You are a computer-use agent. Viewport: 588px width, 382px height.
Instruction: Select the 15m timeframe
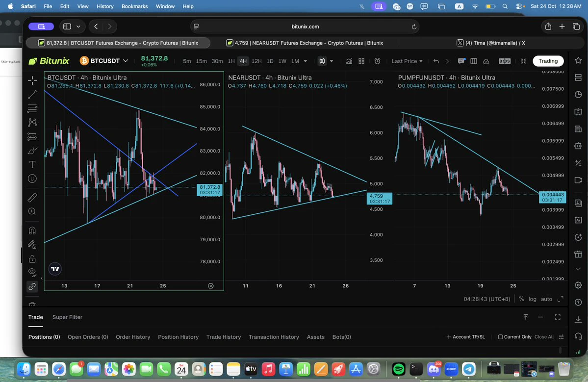coord(202,61)
